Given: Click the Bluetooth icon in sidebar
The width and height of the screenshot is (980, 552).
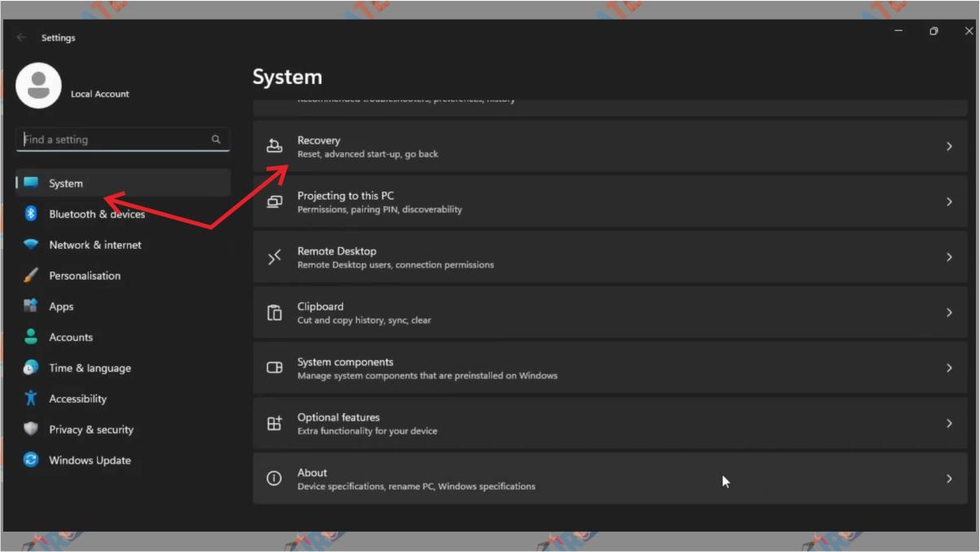Looking at the screenshot, I should (31, 214).
